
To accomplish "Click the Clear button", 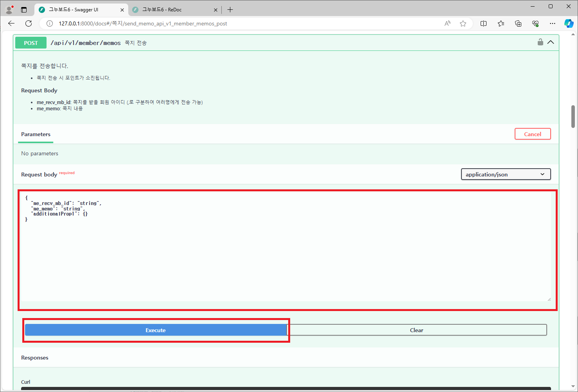I will coord(416,330).
